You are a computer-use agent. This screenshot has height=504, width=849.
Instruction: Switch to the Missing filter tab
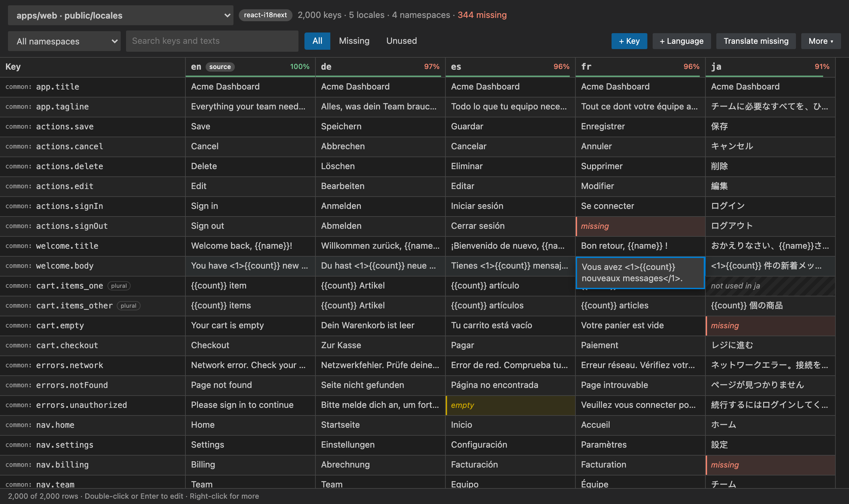tap(354, 41)
